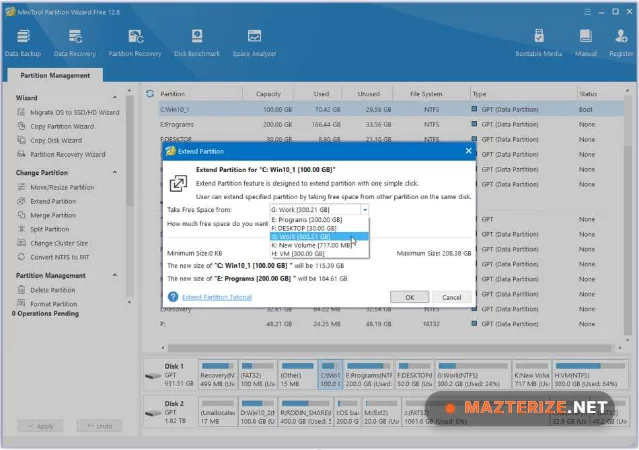Choose Split Partition
Viewport: 639px width, 450px height.
pos(43,229)
